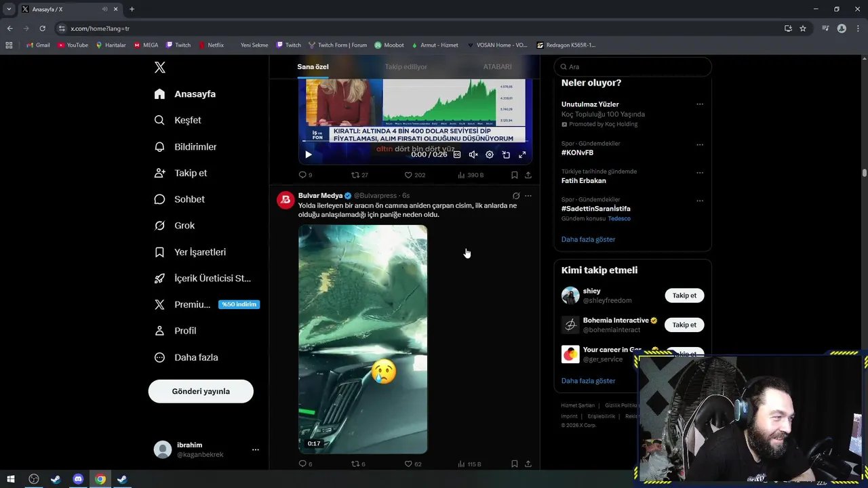The width and height of the screenshot is (868, 488).
Task: Open Takip et in sidebar
Action: click(x=180, y=173)
